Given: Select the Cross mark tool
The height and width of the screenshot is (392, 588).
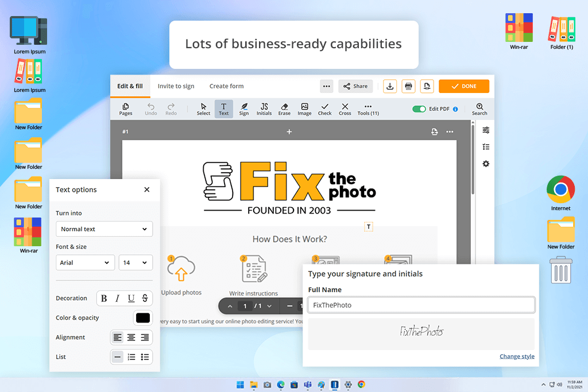Looking at the screenshot, I should [345, 109].
